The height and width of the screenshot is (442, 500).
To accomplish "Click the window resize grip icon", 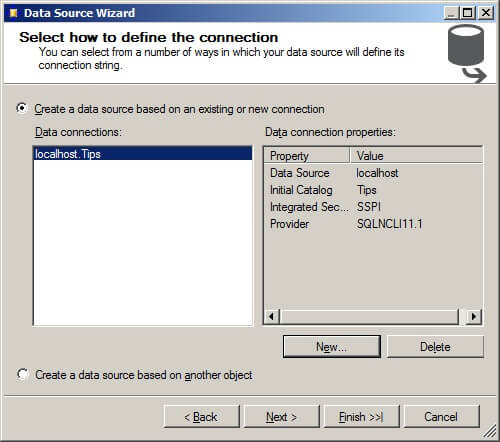I will click(x=490, y=432).
